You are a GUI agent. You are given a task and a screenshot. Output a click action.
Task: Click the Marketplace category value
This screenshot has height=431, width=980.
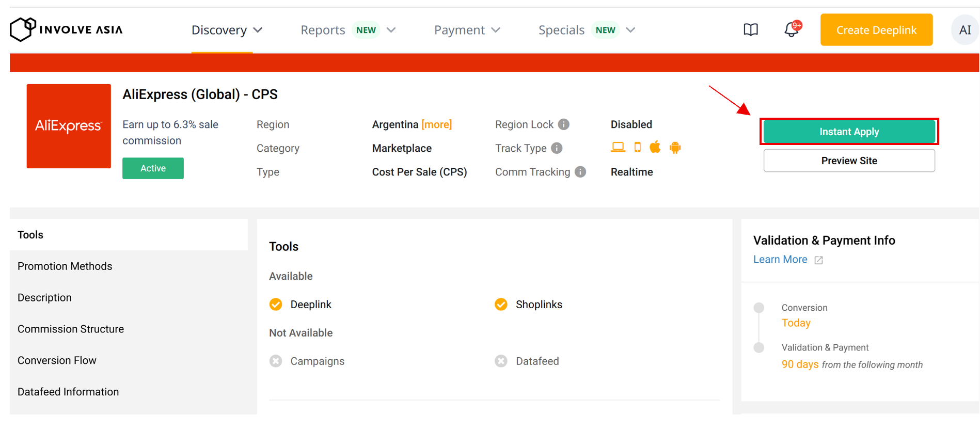click(x=402, y=148)
